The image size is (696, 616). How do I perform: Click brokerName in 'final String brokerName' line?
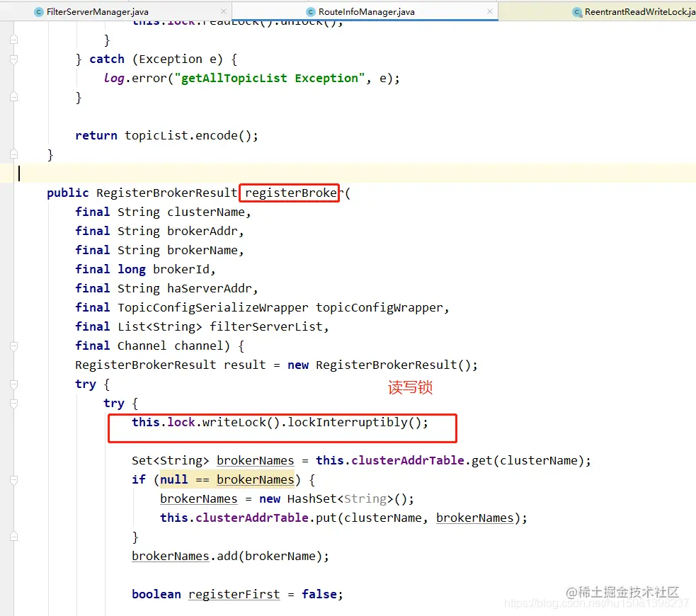[x=202, y=251]
